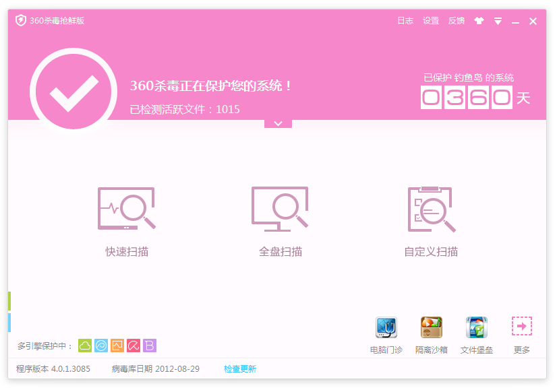Click the large checkmark status circle
Screen dimensions: 557x392
[x=74, y=92]
